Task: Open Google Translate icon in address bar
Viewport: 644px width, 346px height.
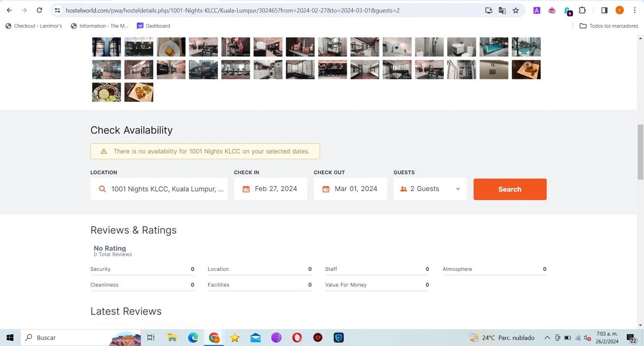Action: click(502, 10)
